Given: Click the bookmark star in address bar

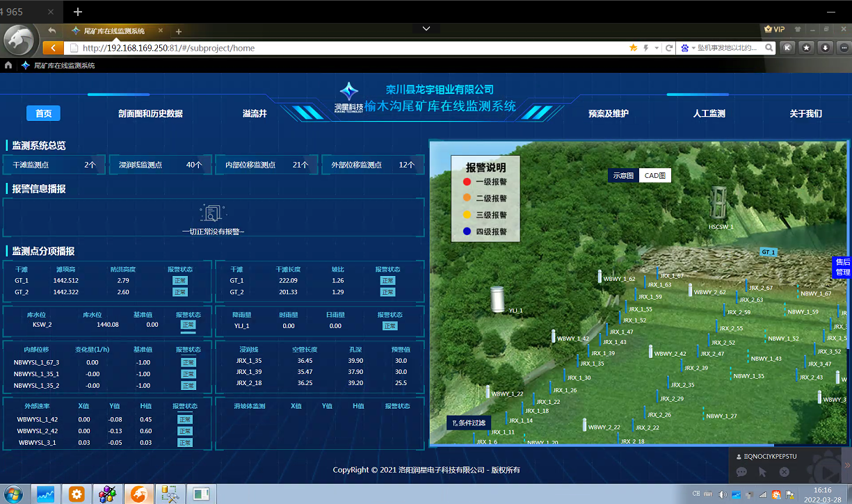Looking at the screenshot, I should 633,48.
